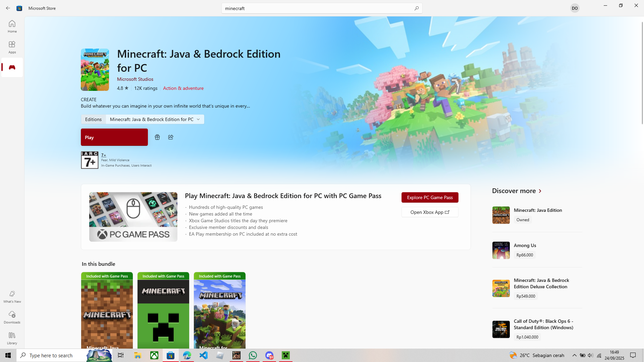Open Downloads in sidebar

click(x=12, y=317)
